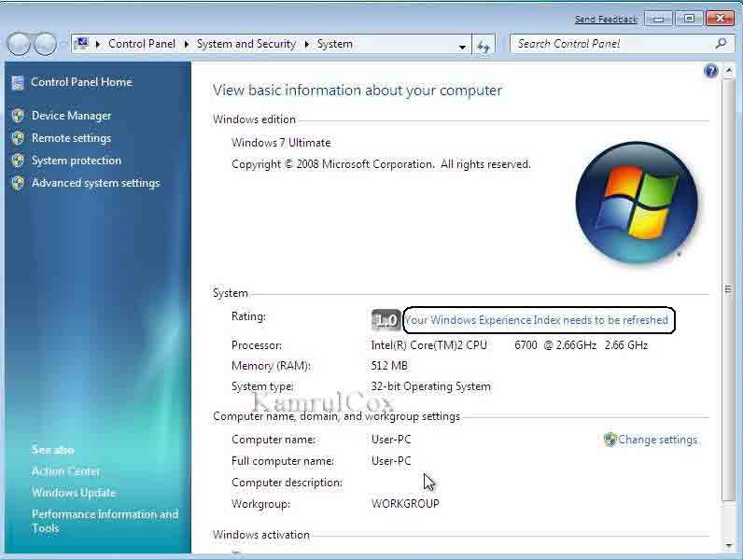
Task: Click Change settings link
Action: click(657, 440)
